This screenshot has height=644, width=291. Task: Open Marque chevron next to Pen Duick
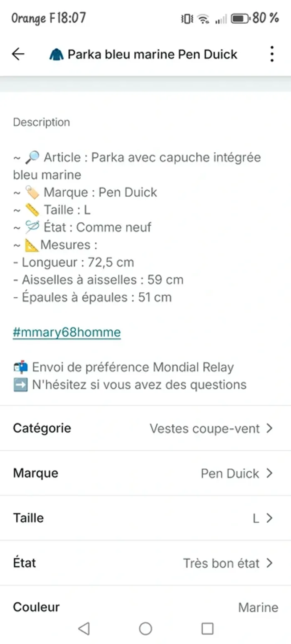pyautogui.click(x=269, y=473)
